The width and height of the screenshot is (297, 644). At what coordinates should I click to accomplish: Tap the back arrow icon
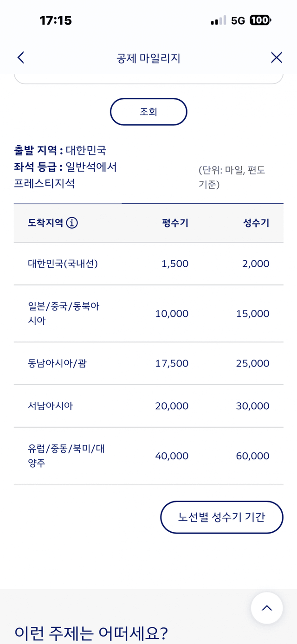pos(20,58)
